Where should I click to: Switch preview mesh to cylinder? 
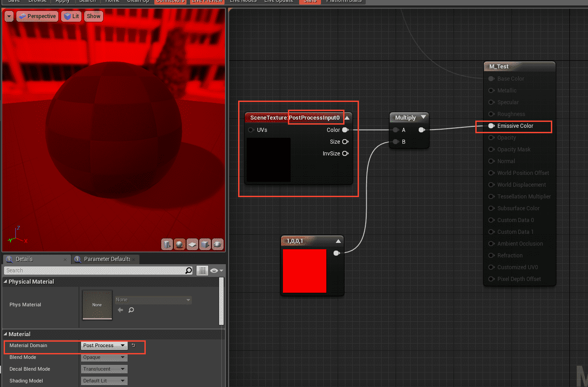tap(167, 245)
